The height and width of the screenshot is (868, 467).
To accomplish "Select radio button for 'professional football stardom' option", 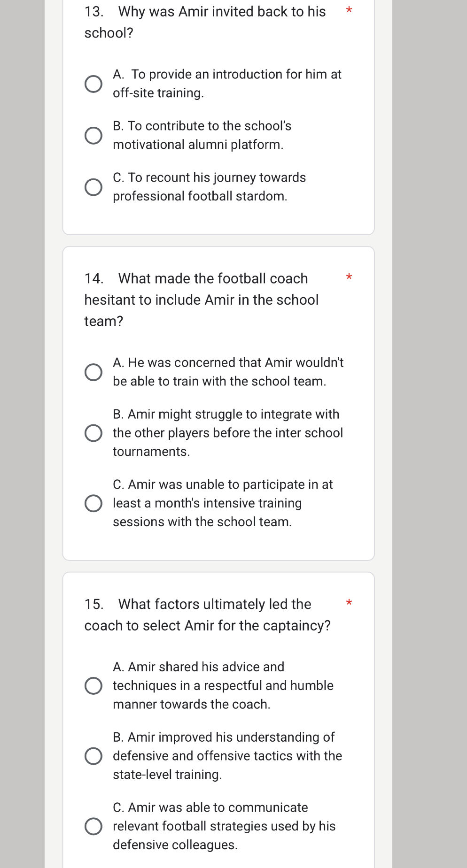I will point(93,187).
